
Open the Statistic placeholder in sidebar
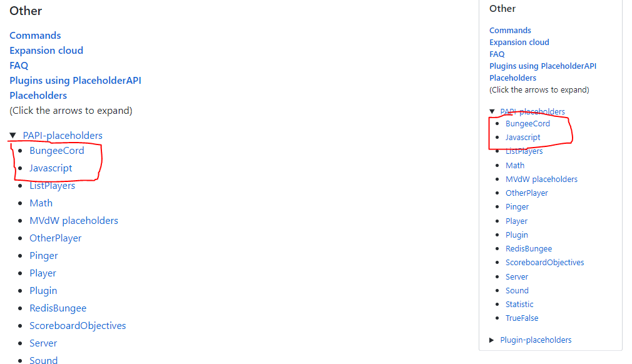519,304
